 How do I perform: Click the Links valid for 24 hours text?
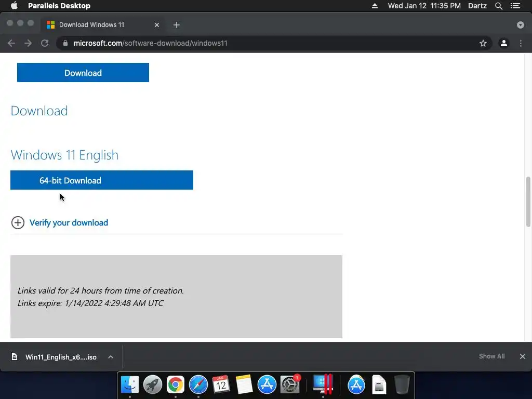pyautogui.click(x=101, y=291)
